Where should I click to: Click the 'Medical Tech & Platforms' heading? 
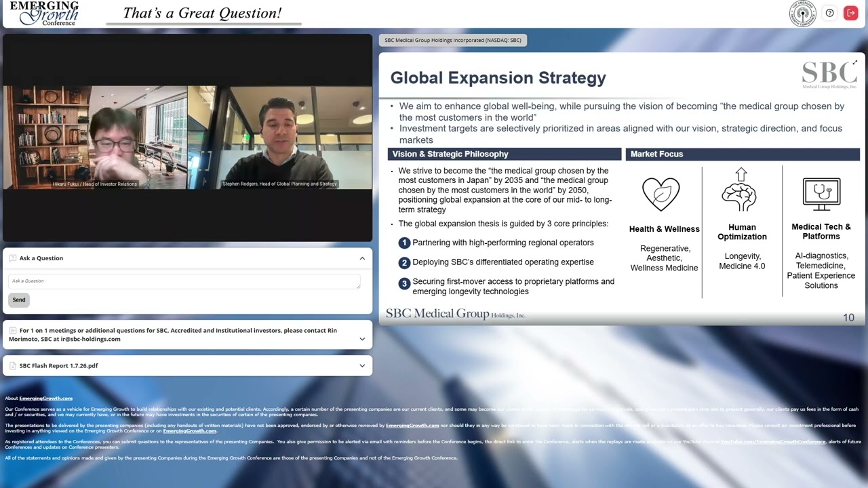tap(821, 232)
